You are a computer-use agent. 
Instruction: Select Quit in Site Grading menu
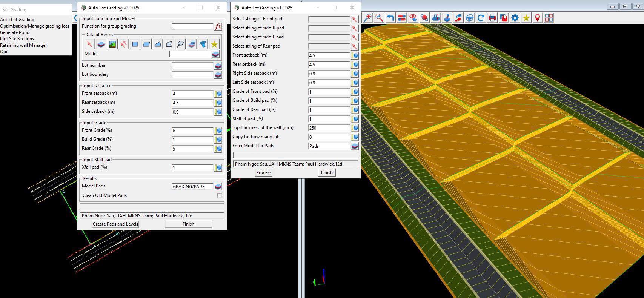5,52
